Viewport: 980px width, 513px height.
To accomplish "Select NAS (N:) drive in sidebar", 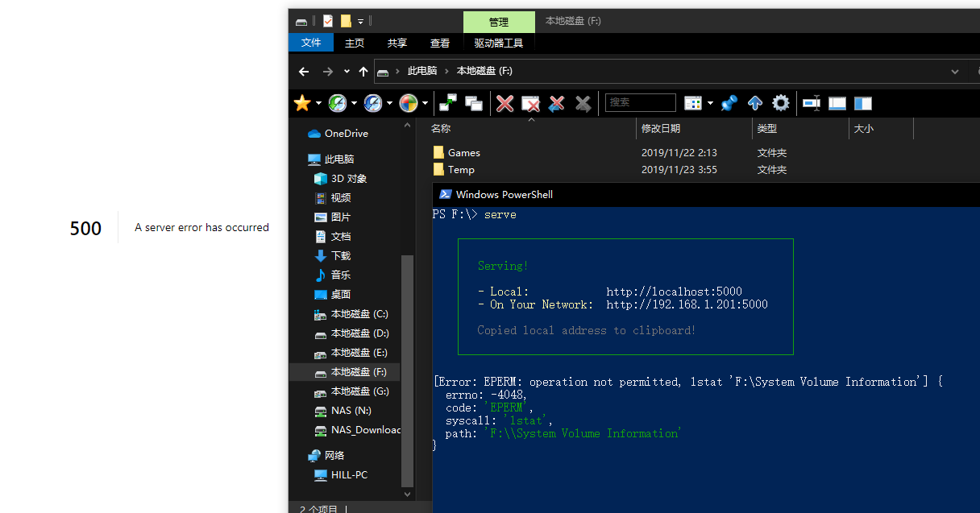I will tap(351, 411).
